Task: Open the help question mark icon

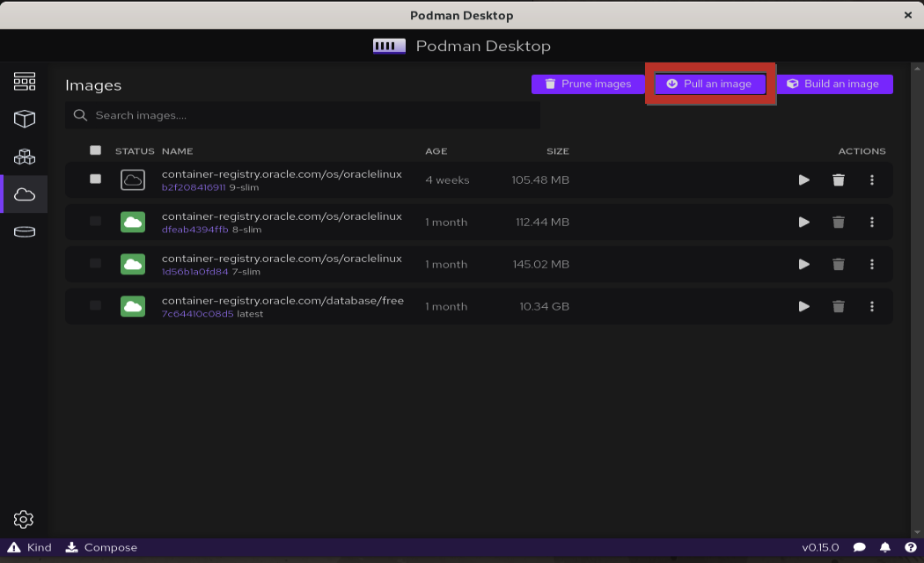Action: [911, 548]
